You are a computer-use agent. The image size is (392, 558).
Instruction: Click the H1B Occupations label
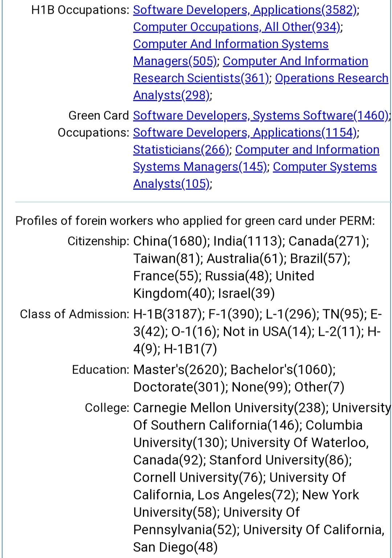click(x=80, y=10)
